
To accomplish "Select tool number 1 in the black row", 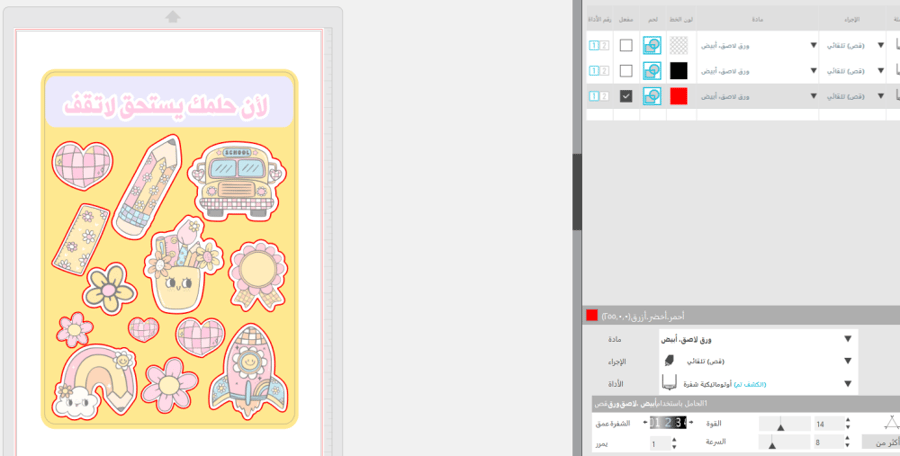I will click(594, 71).
